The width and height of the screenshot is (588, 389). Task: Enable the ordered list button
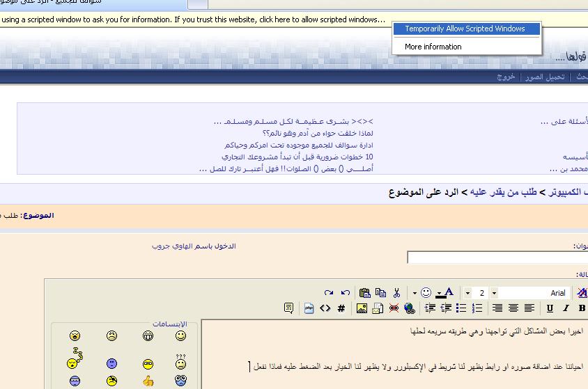(477, 308)
